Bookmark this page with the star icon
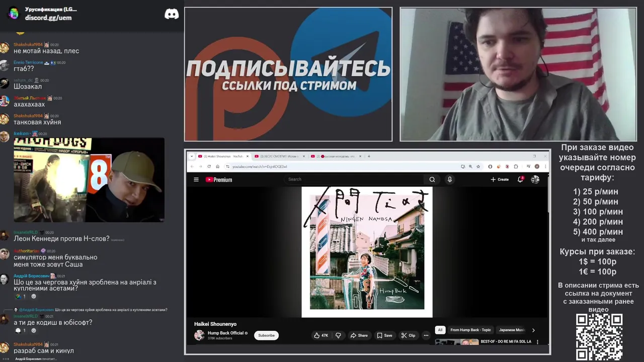 coord(477,166)
